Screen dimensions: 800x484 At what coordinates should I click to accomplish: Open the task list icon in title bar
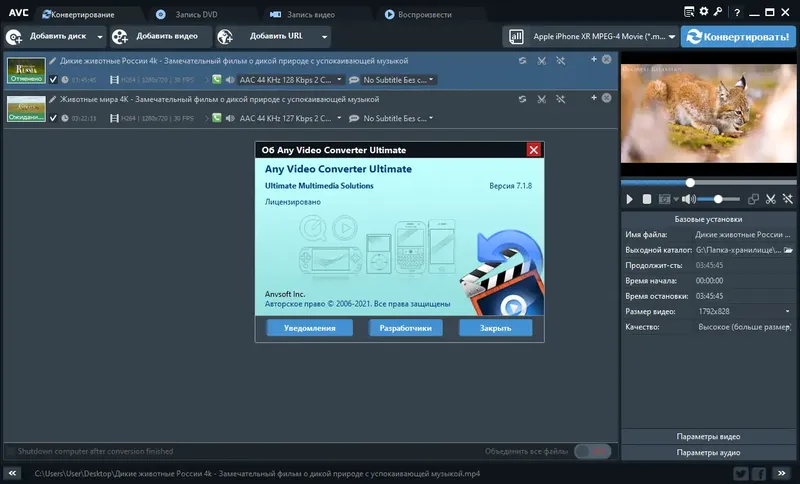coord(689,12)
